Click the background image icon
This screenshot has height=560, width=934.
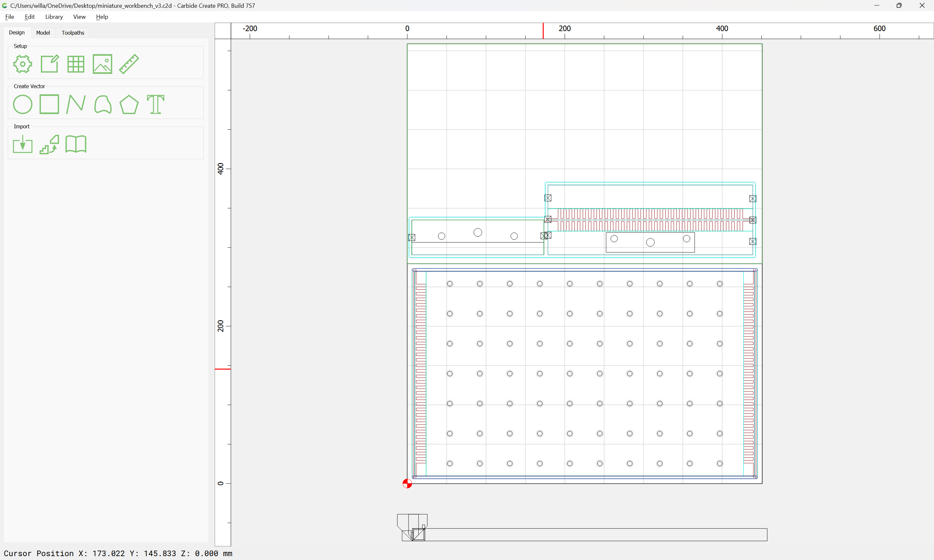click(x=102, y=64)
